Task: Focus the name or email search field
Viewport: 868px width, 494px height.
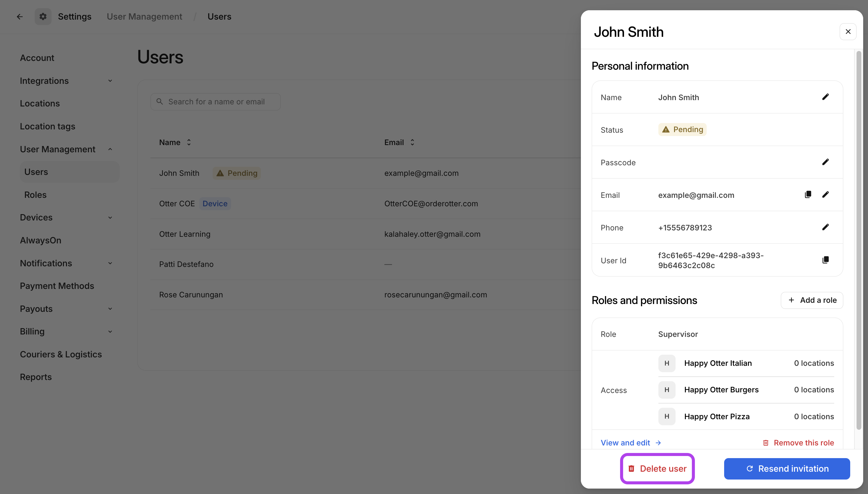Action: coord(215,101)
